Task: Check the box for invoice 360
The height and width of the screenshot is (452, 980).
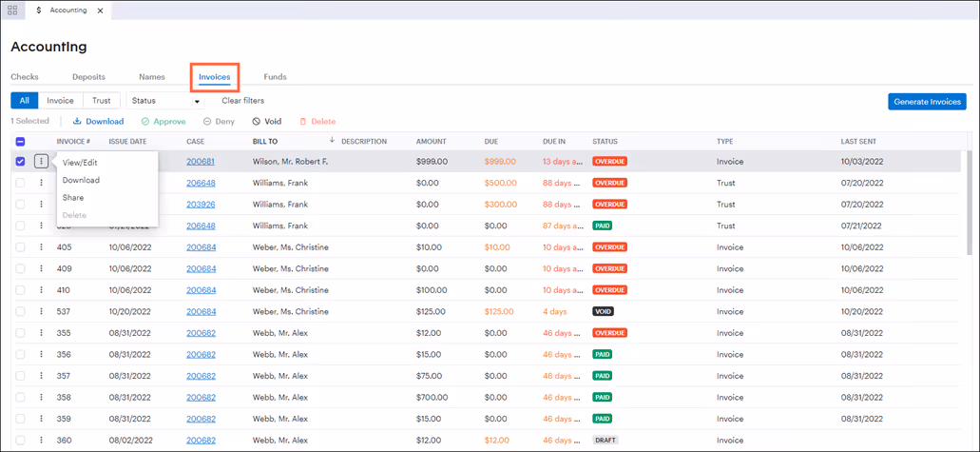Action: [21, 440]
